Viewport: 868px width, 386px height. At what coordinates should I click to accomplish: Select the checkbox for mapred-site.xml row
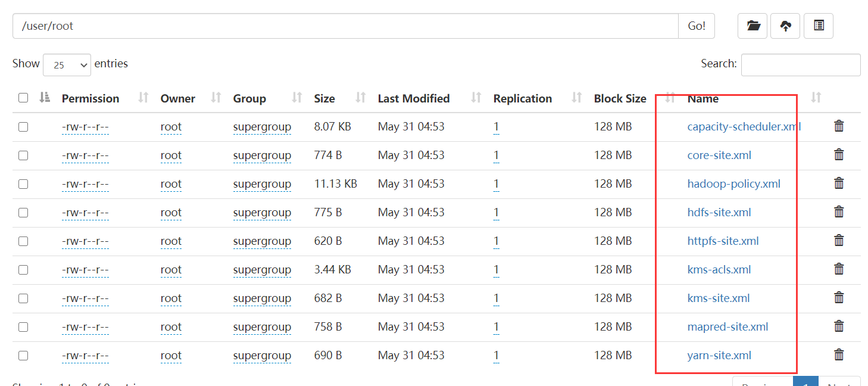23,327
